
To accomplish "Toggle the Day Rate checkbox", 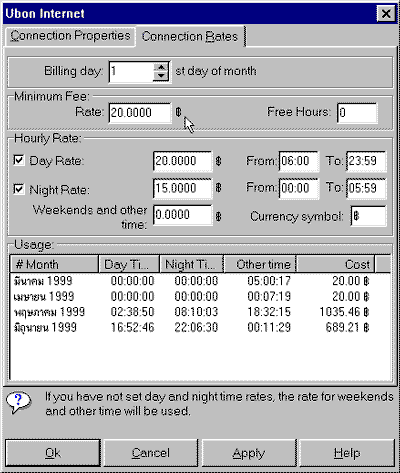I will [x=19, y=160].
